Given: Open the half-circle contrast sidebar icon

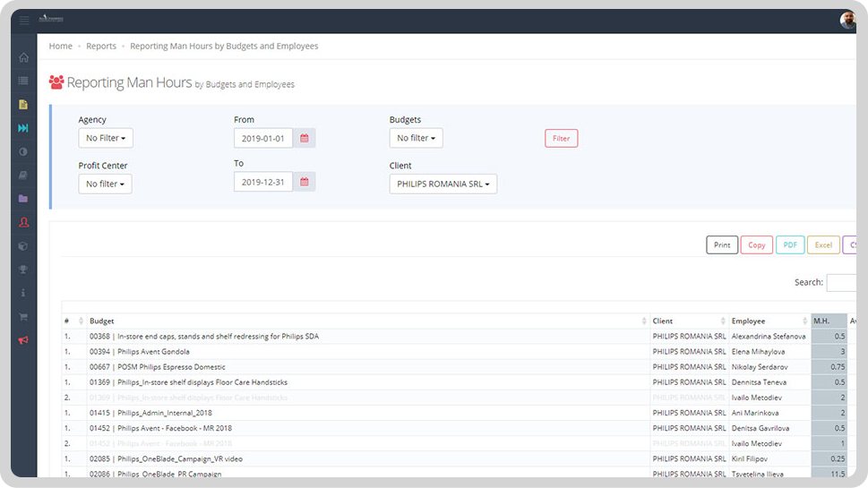Looking at the screenshot, I should (23, 151).
